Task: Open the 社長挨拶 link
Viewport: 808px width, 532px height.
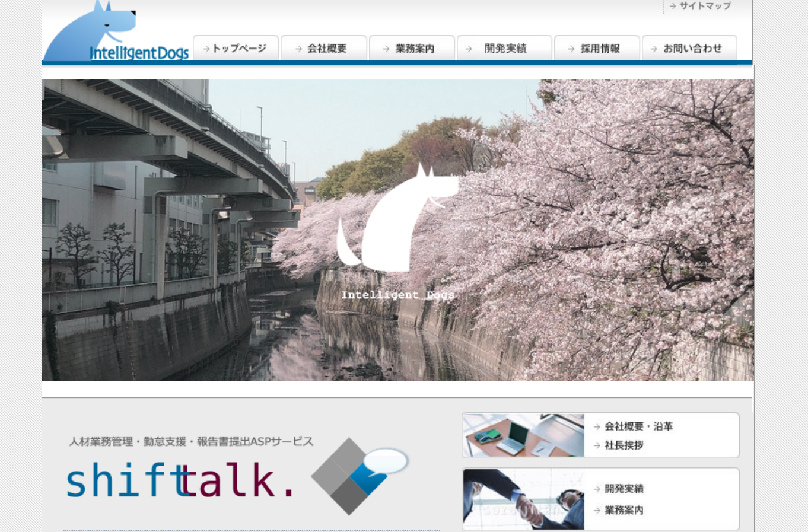Action: pos(624,445)
